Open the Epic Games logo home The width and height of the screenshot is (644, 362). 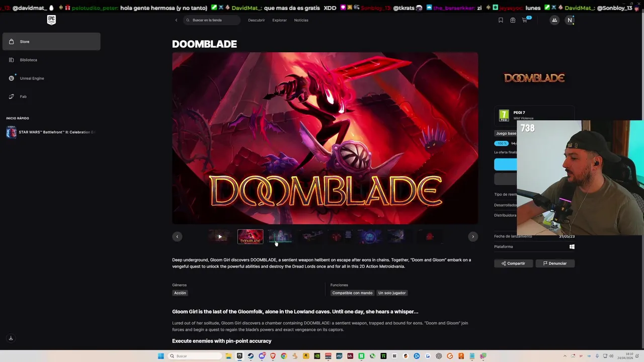tap(51, 20)
